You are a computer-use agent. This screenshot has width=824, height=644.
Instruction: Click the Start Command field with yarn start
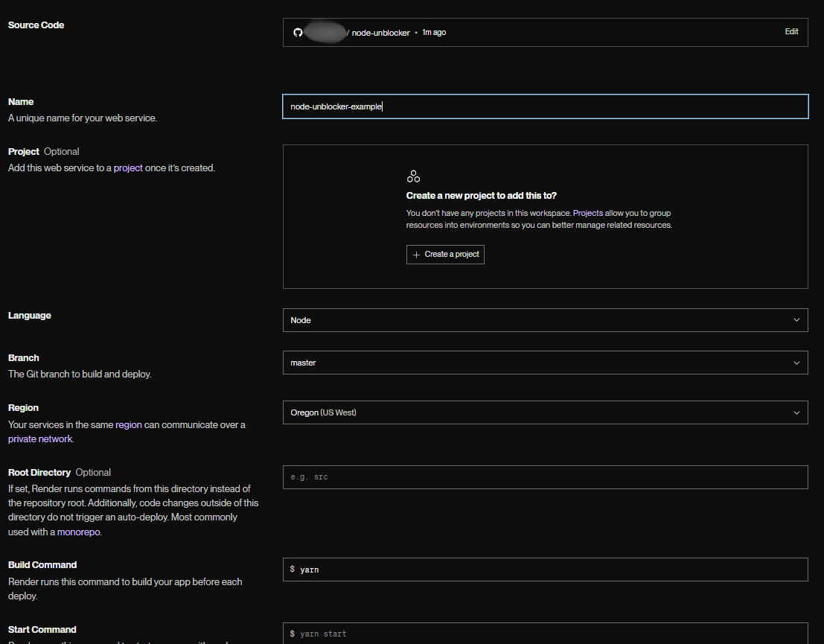546,634
